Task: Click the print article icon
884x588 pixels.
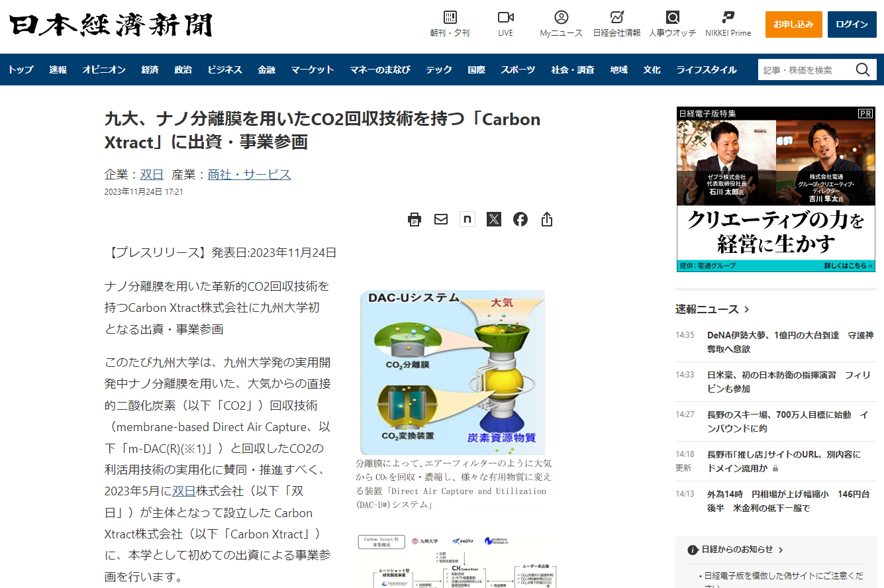Action: 415,219
